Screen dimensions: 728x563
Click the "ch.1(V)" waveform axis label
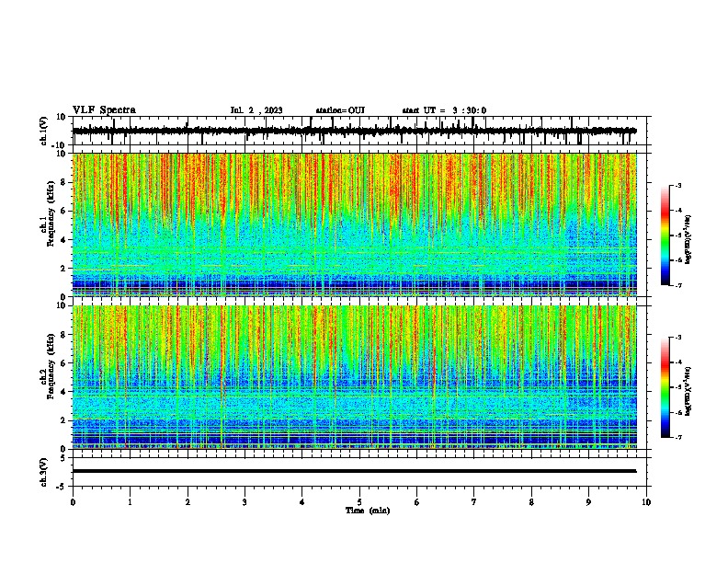pos(44,131)
